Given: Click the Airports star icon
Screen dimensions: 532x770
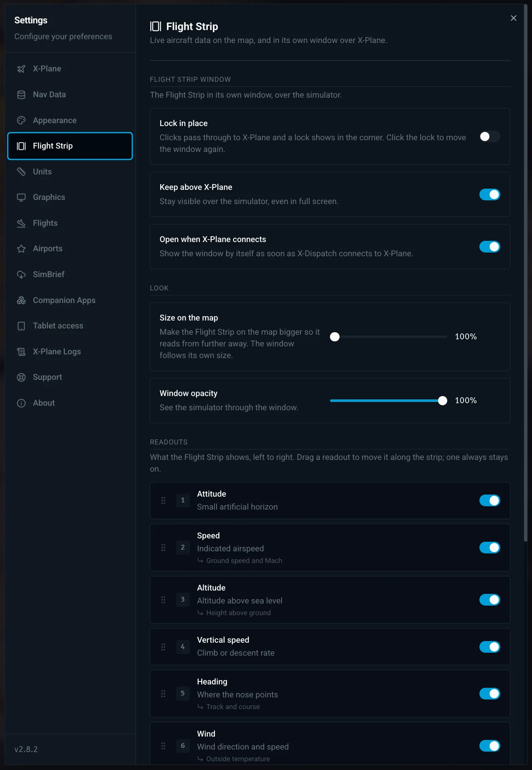Looking at the screenshot, I should [21, 249].
